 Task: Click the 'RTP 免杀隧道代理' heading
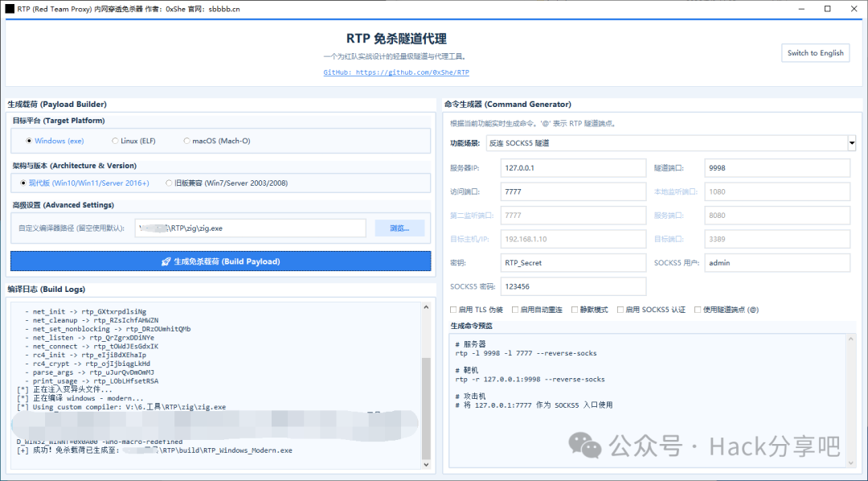[x=396, y=39]
